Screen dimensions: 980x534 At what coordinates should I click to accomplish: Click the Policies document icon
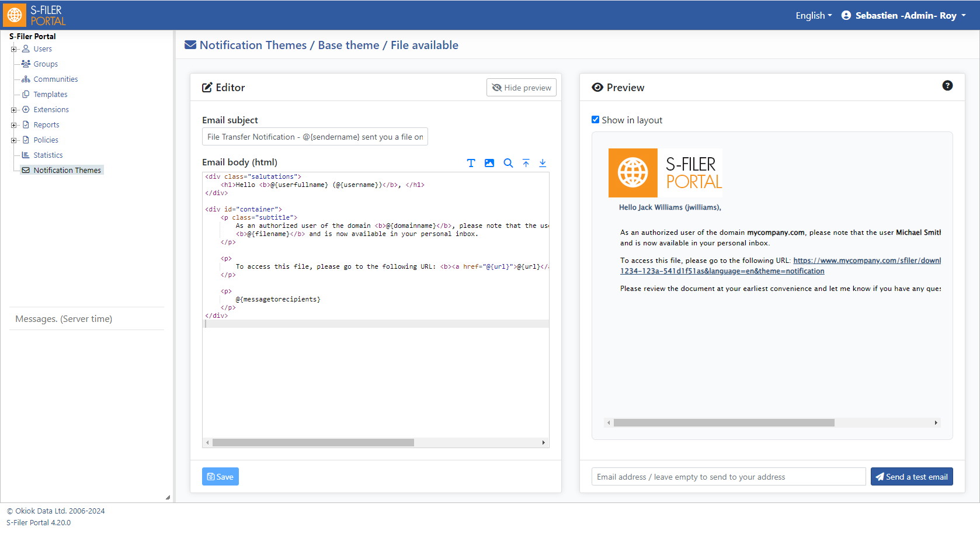pyautogui.click(x=26, y=140)
